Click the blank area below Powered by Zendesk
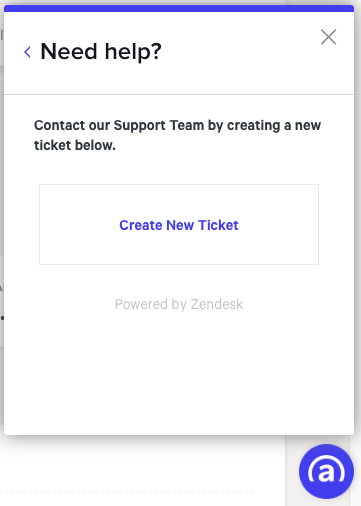 tap(179, 373)
